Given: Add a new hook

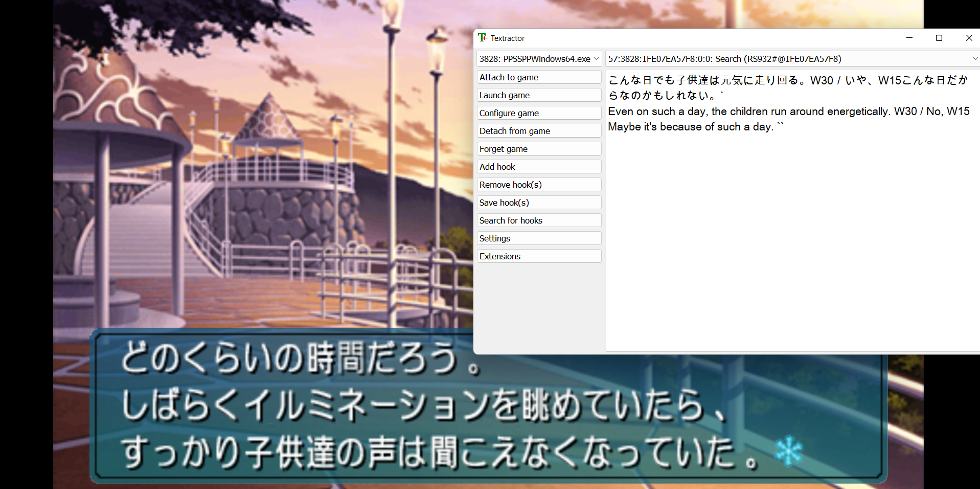Looking at the screenshot, I should tap(539, 166).
